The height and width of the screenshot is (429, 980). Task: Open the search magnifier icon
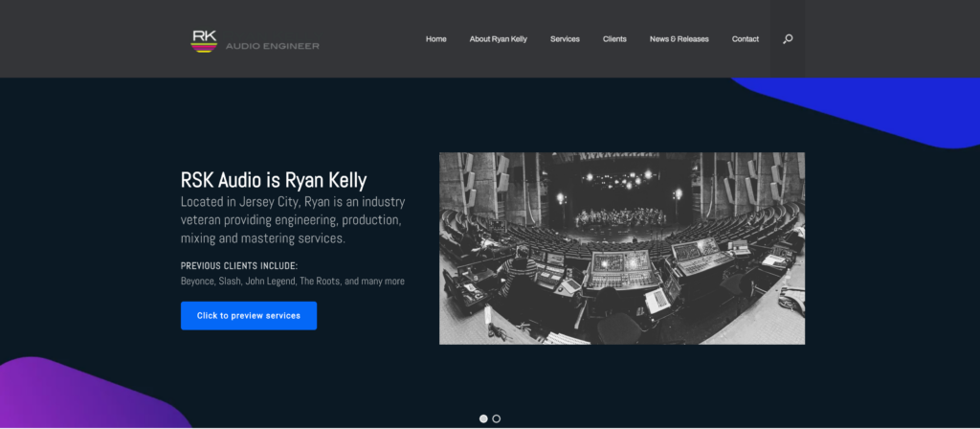[788, 38]
